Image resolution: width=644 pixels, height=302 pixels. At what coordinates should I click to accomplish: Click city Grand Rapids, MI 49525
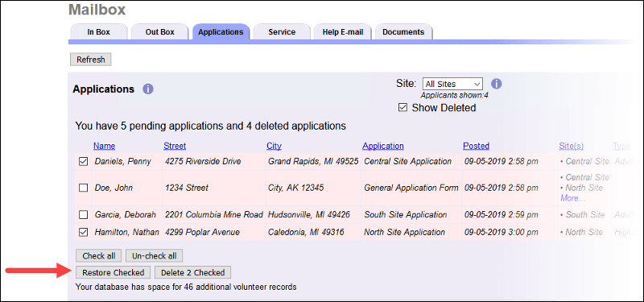(x=313, y=162)
